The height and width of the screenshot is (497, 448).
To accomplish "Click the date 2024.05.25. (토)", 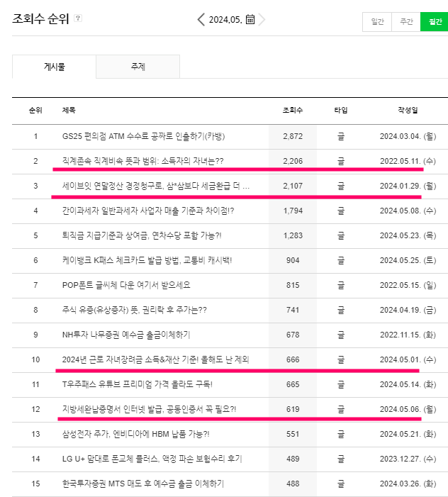I will [x=408, y=260].
